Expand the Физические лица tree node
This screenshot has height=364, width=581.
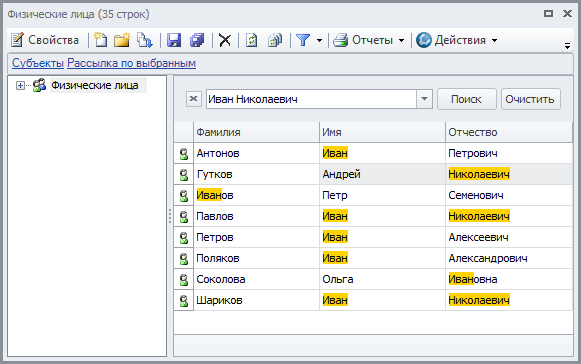coord(20,86)
